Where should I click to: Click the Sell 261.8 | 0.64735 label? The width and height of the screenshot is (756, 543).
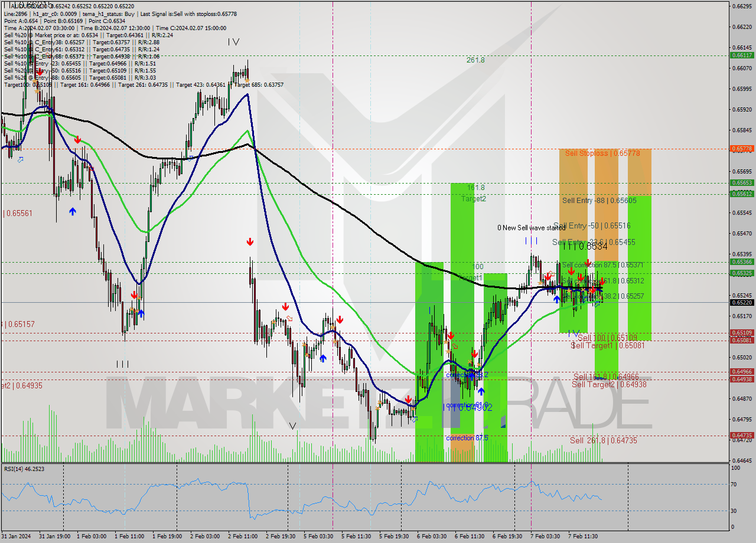click(x=604, y=440)
